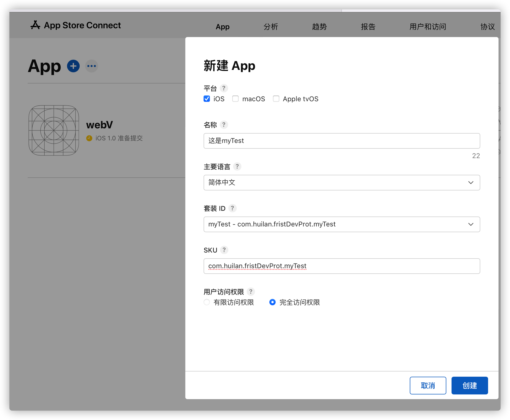Image resolution: width=510 pixels, height=420 pixels.
Task: Click help icon next to 名称
Action: click(224, 125)
